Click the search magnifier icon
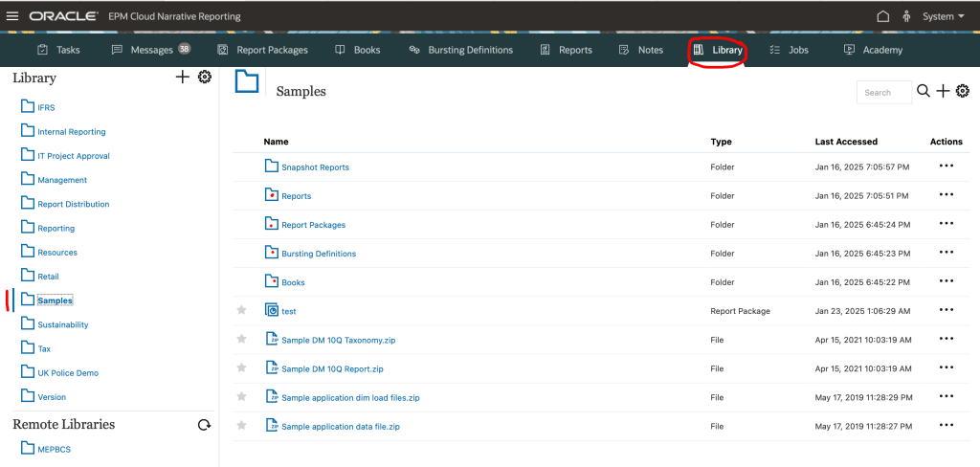This screenshot has width=980, height=467. point(924,91)
